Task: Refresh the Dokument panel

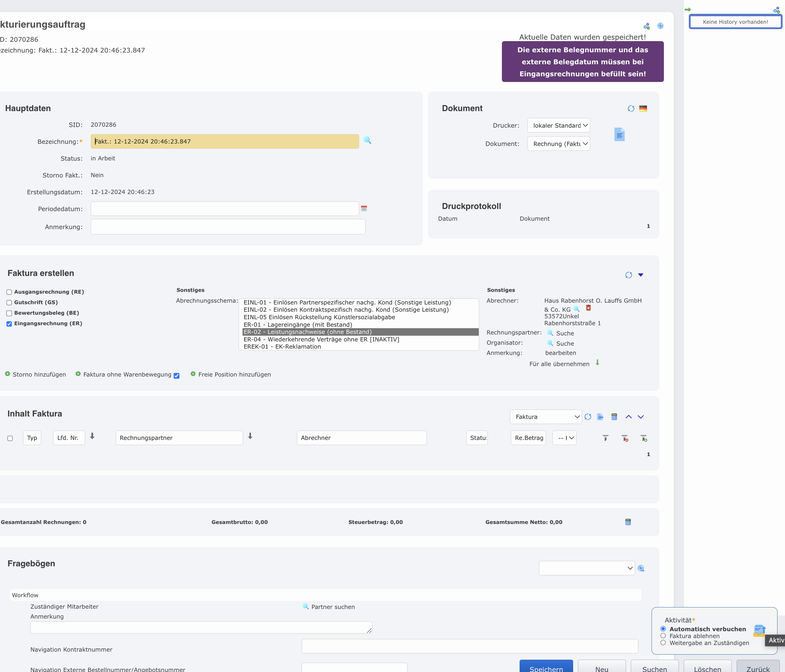Action: (631, 109)
